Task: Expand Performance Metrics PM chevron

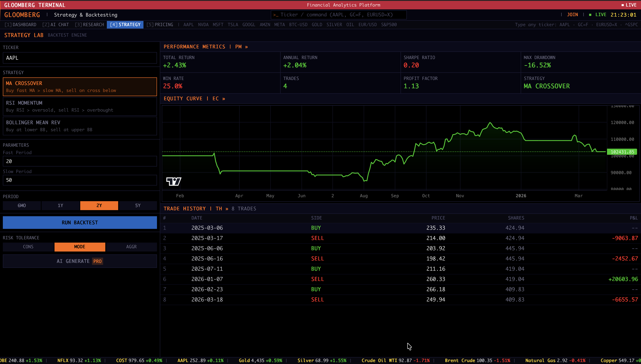Action: [246, 47]
